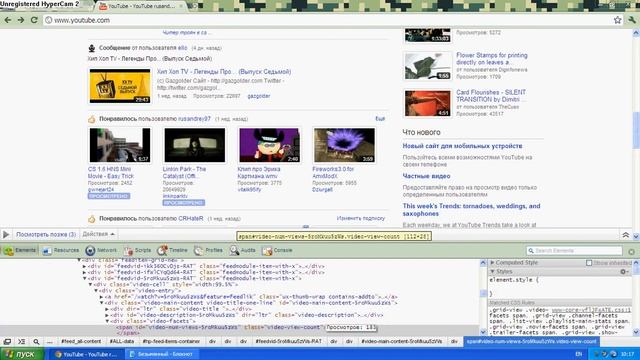The height and width of the screenshot is (360, 640).
Task: Open DevTools settings gear near search field
Action: click(631, 252)
